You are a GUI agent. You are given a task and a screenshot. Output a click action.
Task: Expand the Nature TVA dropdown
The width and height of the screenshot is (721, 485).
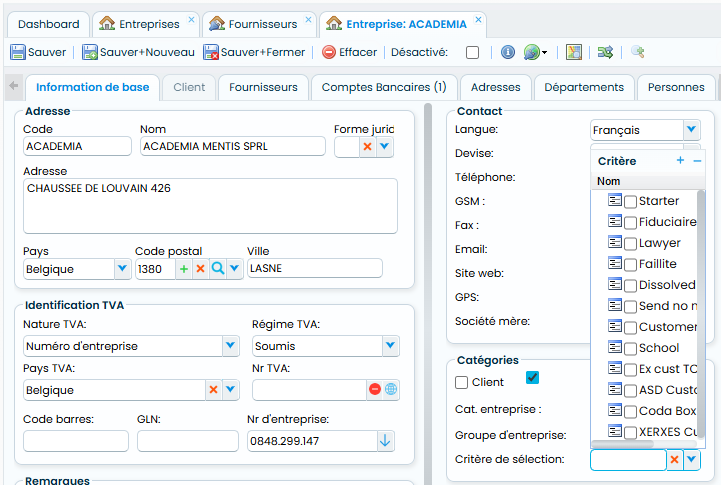(x=230, y=345)
